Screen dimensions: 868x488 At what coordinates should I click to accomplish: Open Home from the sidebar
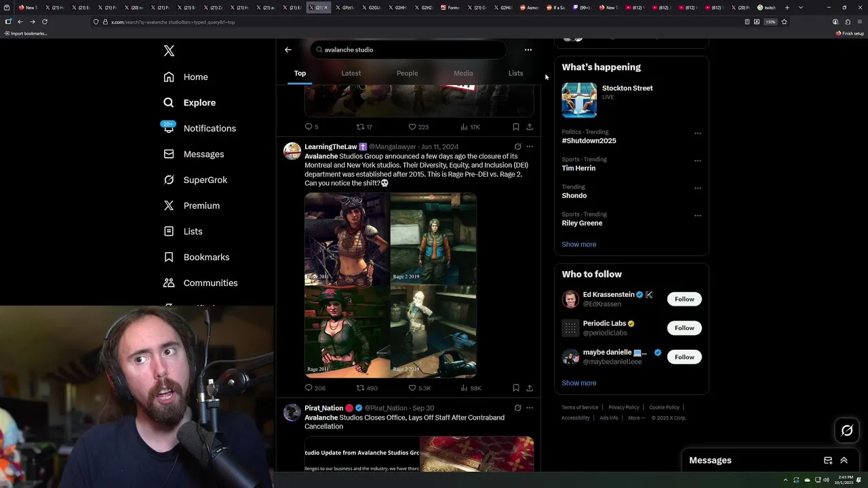point(186,77)
